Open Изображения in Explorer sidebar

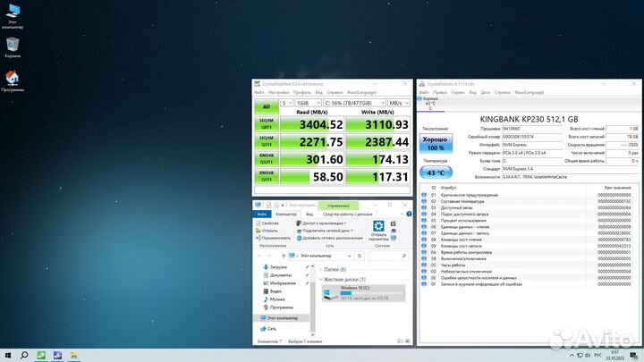tap(283, 283)
